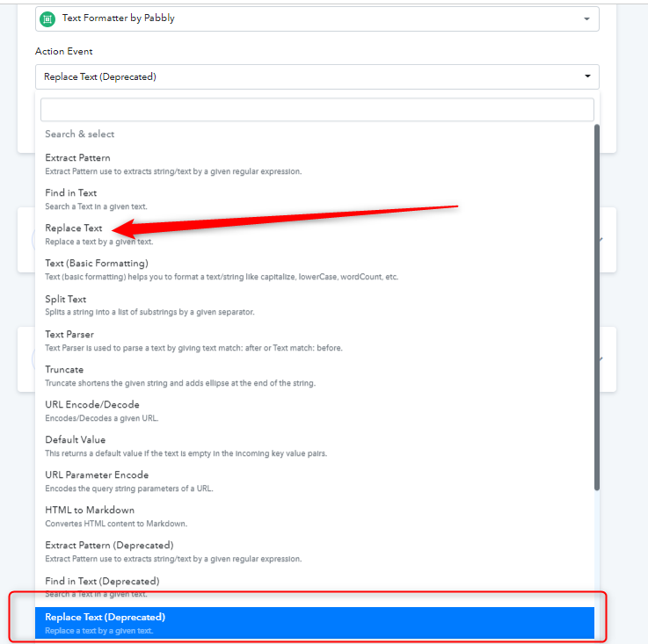The height and width of the screenshot is (644, 648).
Task: Click the 'Encodes/Decodes a given URL.' description
Action: point(102,418)
